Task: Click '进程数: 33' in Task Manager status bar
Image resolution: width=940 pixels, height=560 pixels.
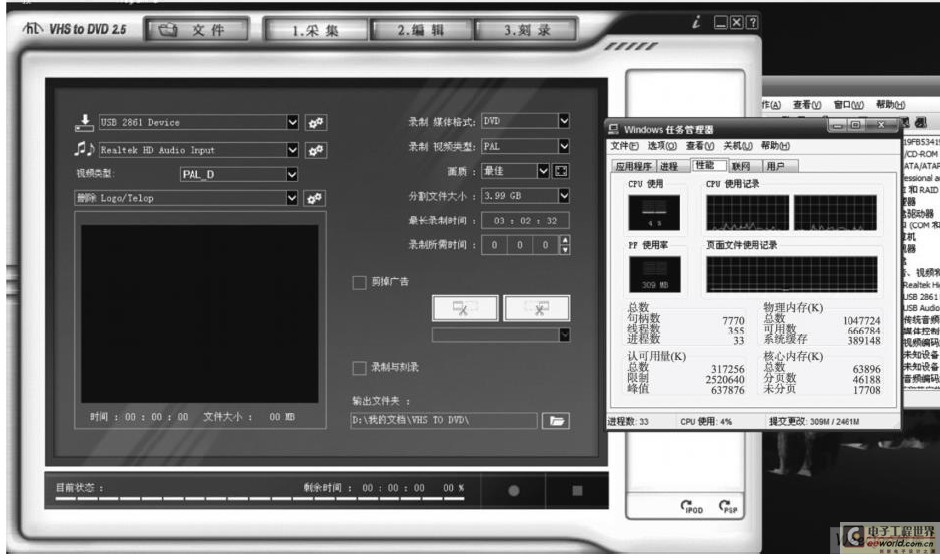Action: pyautogui.click(x=628, y=421)
